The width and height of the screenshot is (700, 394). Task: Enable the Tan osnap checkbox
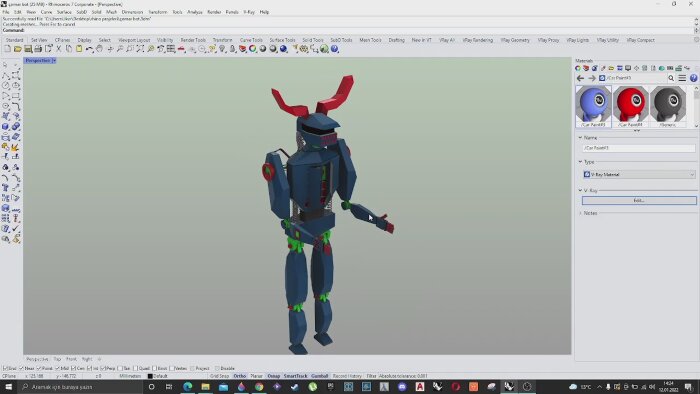(120, 368)
